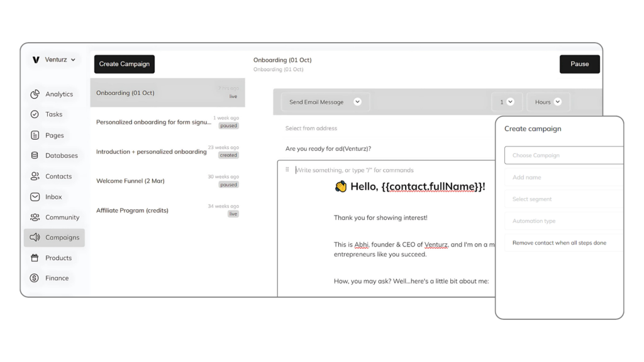Navigate to Databases in the sidebar

[54, 156]
